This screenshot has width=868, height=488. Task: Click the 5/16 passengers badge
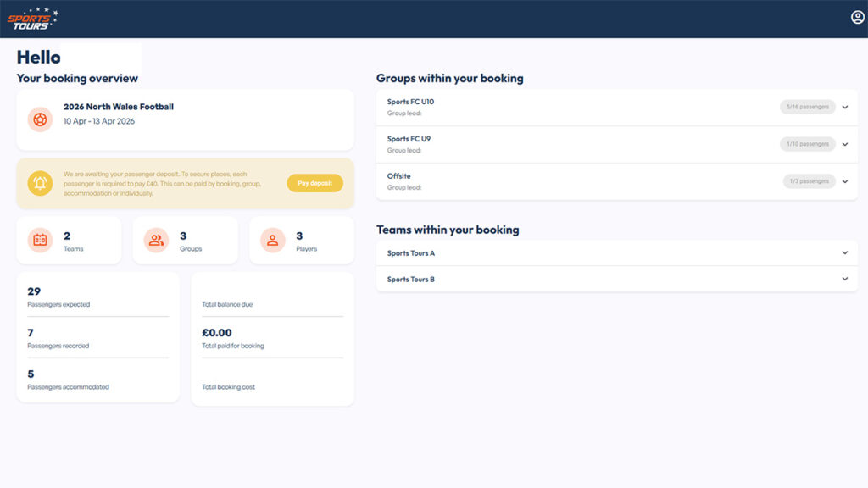(x=807, y=108)
